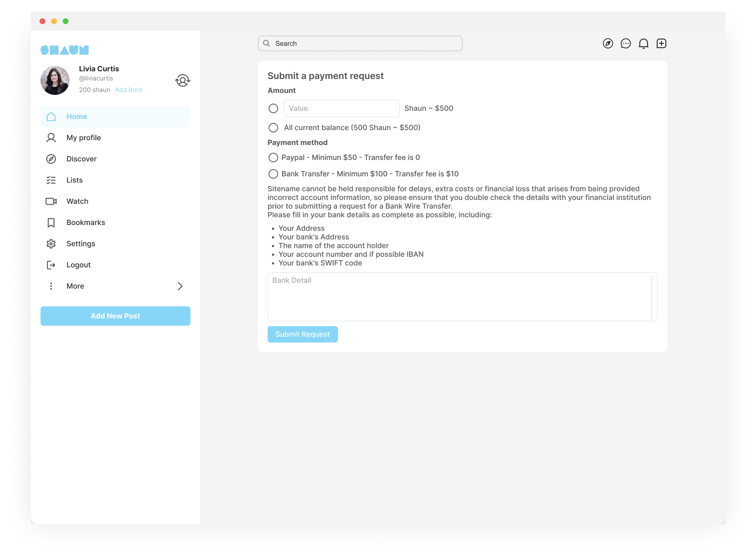
Task: Click the Submit Request button
Action: pyautogui.click(x=302, y=334)
